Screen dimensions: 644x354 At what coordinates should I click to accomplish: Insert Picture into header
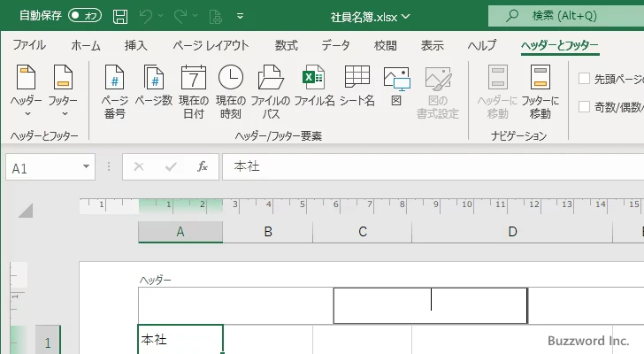pyautogui.click(x=396, y=86)
